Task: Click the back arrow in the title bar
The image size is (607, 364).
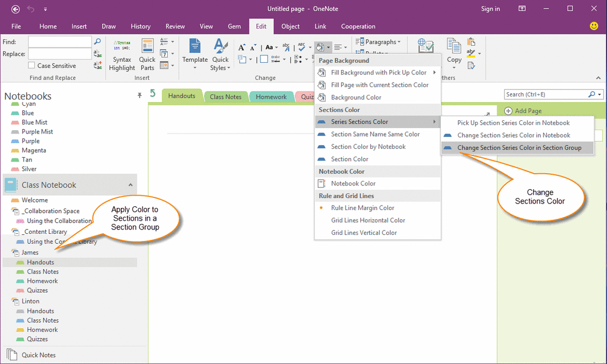Action: [15, 9]
